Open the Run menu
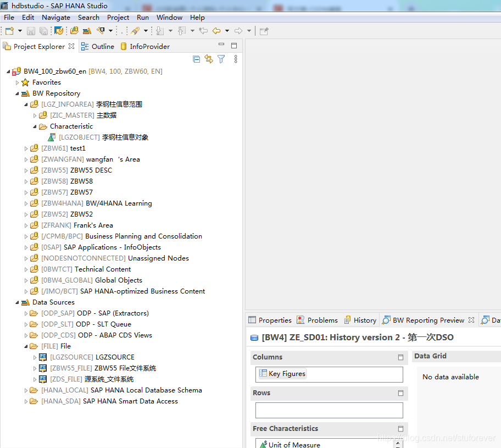This screenshot has width=501, height=448. coord(143,18)
